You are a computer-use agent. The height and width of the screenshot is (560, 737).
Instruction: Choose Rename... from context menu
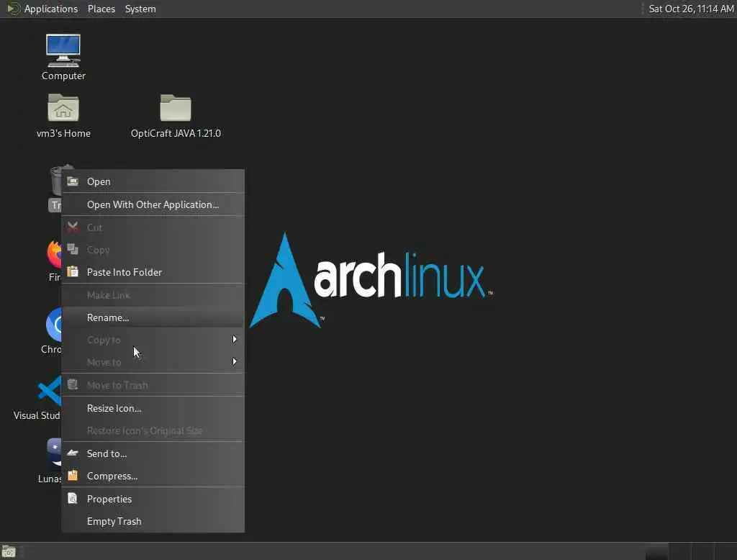[x=153, y=317]
